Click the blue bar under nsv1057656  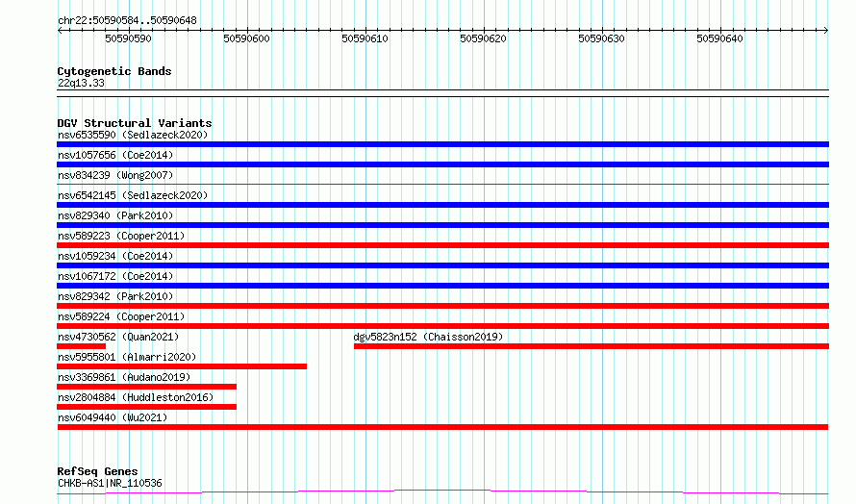pyautogui.click(x=442, y=164)
